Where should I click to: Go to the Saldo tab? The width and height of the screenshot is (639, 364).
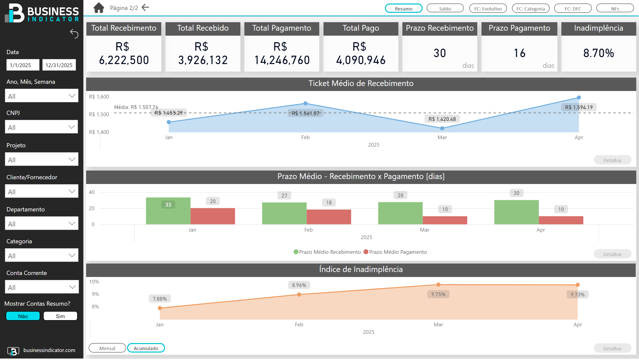[x=445, y=8]
